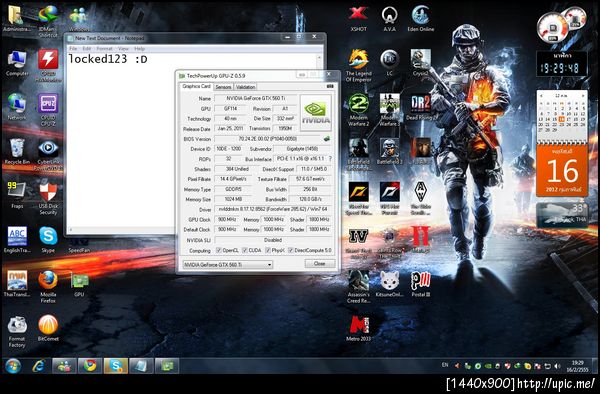Click the Bus Interface question mark

(x=330, y=158)
